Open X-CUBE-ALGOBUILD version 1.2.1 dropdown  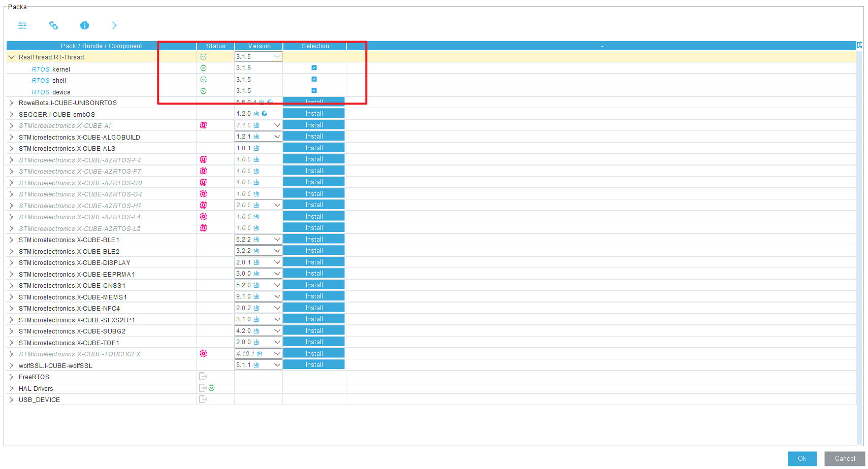(277, 137)
